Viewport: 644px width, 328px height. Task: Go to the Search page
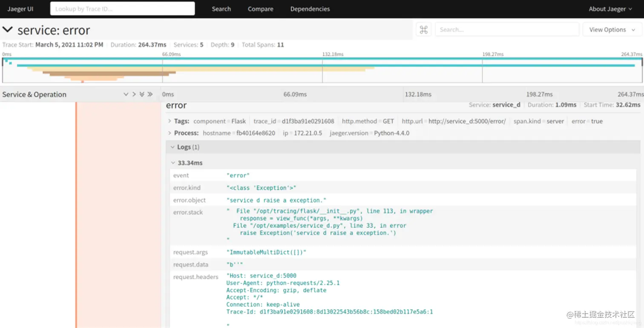click(221, 9)
